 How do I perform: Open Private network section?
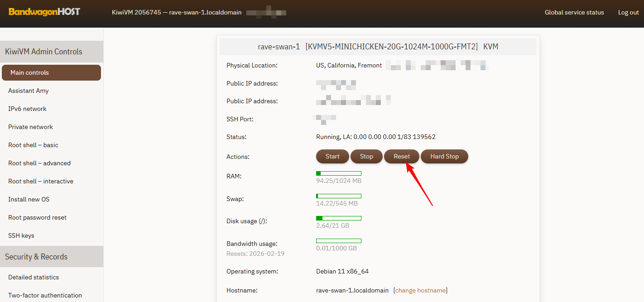pos(30,127)
